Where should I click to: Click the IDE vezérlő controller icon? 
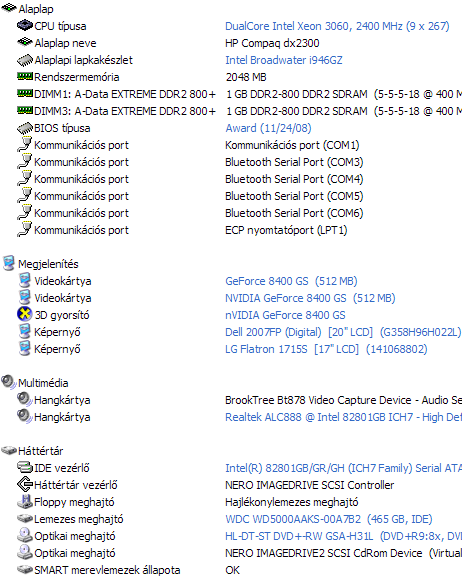(x=25, y=467)
